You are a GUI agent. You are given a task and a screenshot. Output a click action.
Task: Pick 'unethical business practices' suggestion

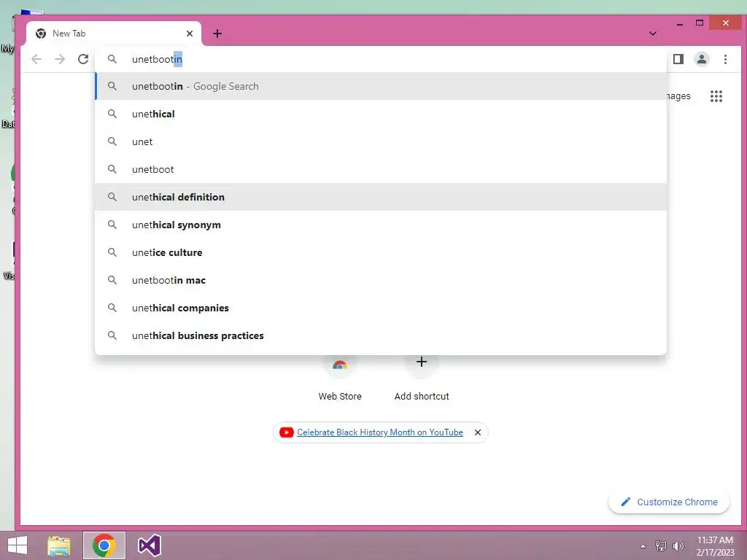(381, 335)
